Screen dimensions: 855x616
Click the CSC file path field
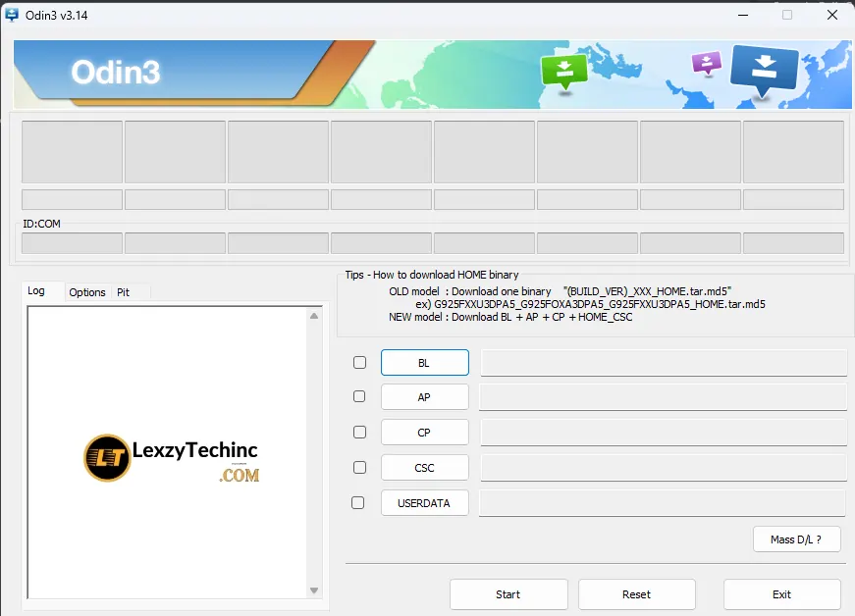(664, 468)
